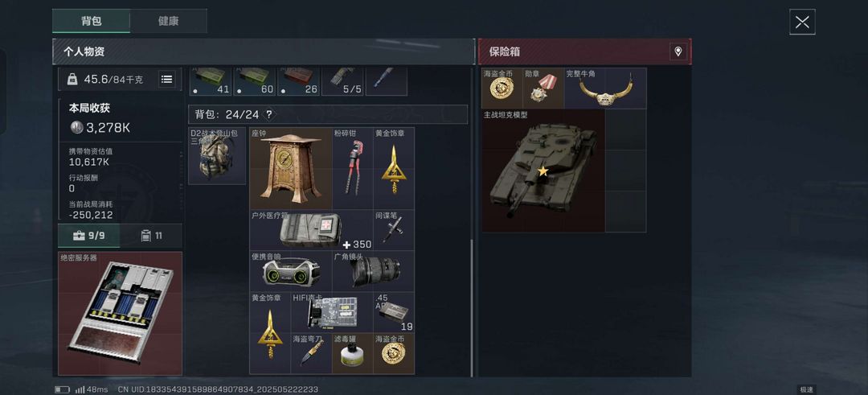Switch to the 健康 tab
This screenshot has width=868, height=395.
tap(168, 21)
